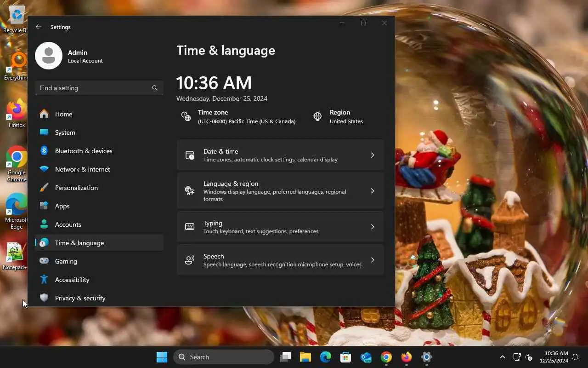Select System in the sidebar
Screen dimensions: 588x368
99,132
